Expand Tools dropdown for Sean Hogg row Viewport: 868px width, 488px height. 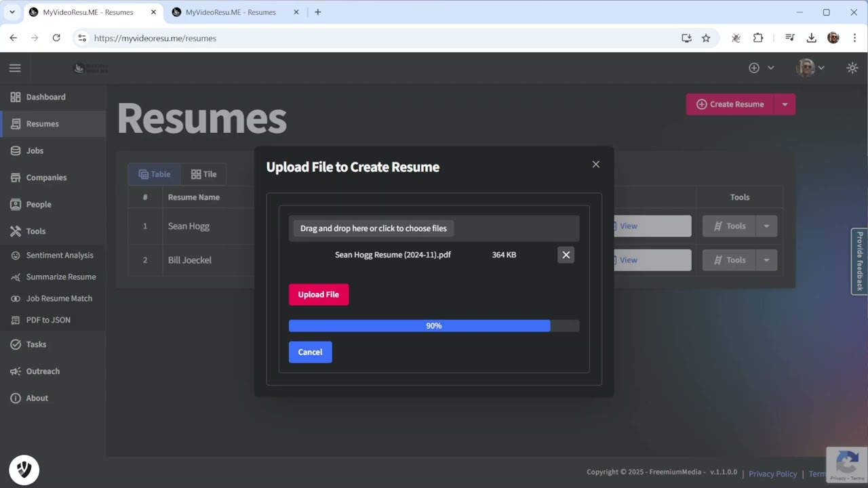pyautogui.click(x=766, y=226)
